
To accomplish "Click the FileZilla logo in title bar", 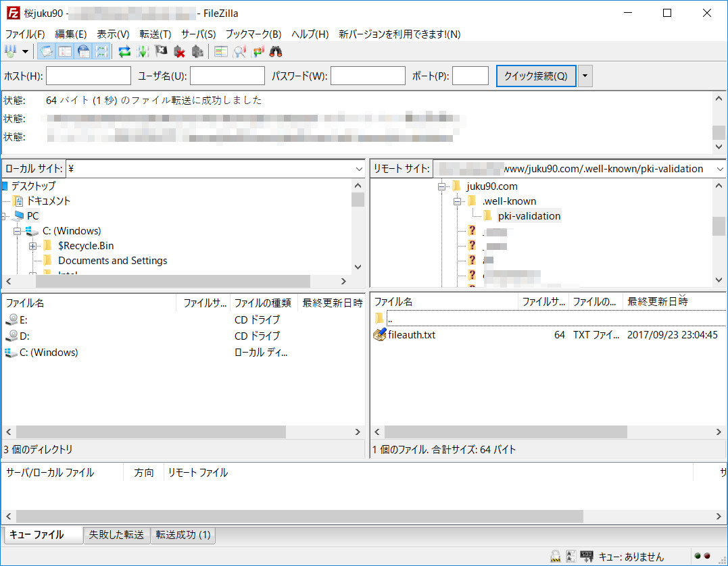I will 13,13.
